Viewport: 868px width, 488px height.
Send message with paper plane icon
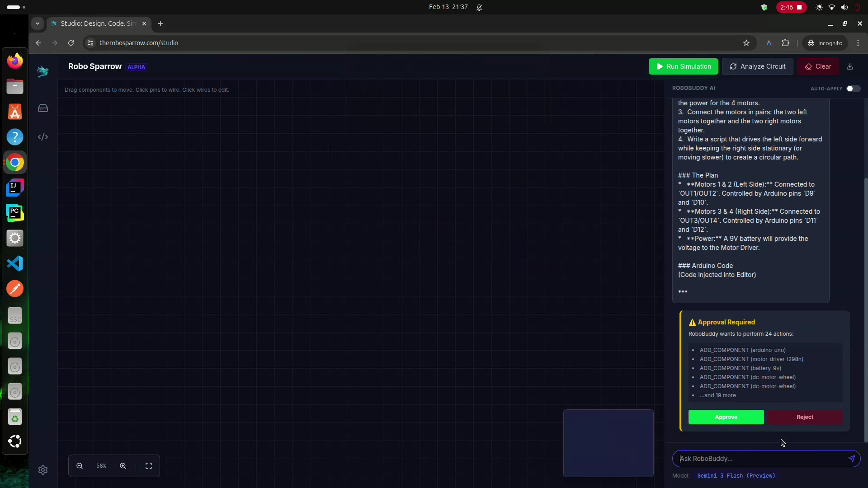click(x=852, y=459)
